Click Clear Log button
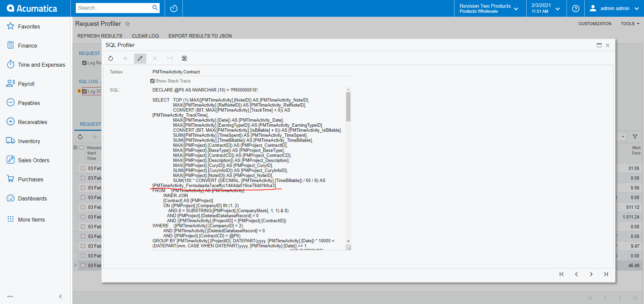Viewport: 644px width, 304px height. 145,36
